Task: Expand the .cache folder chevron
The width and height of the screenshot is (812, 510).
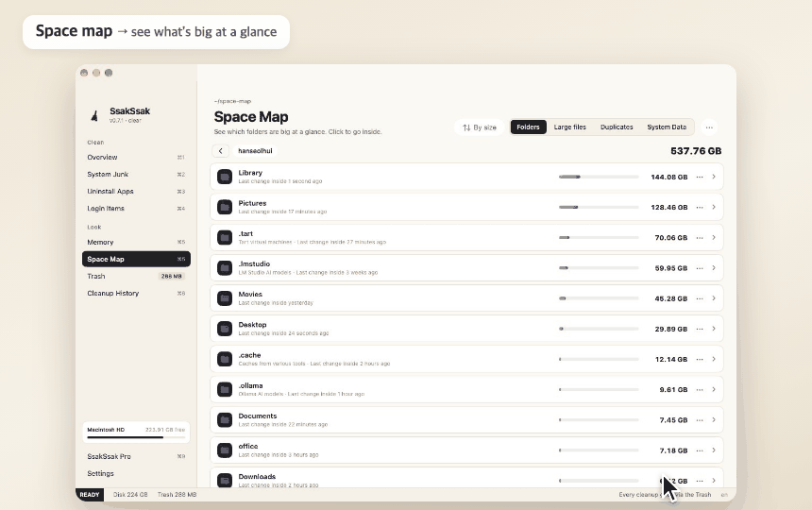Action: point(714,359)
